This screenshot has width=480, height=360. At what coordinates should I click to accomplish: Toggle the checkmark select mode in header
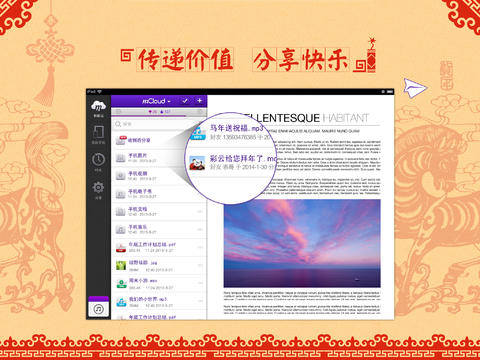coord(185,100)
